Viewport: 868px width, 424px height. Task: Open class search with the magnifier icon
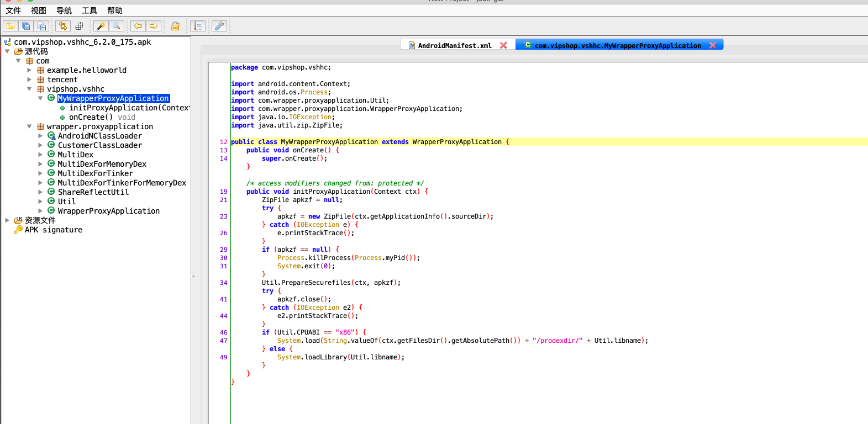(116, 26)
